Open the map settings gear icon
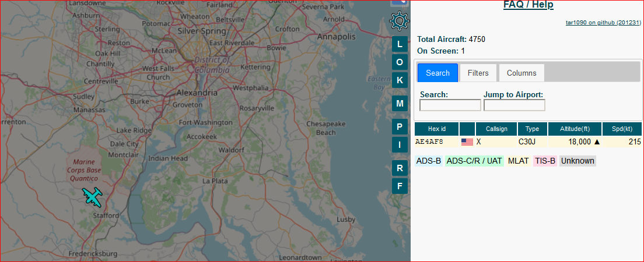 coord(399,22)
